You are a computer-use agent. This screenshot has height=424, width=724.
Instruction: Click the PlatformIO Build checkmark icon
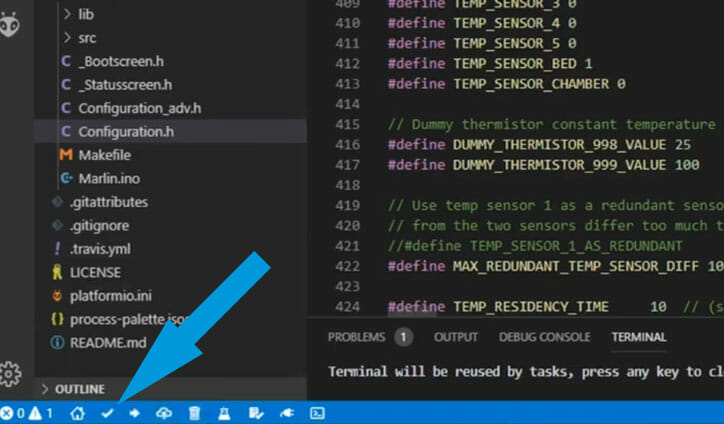[107, 413]
